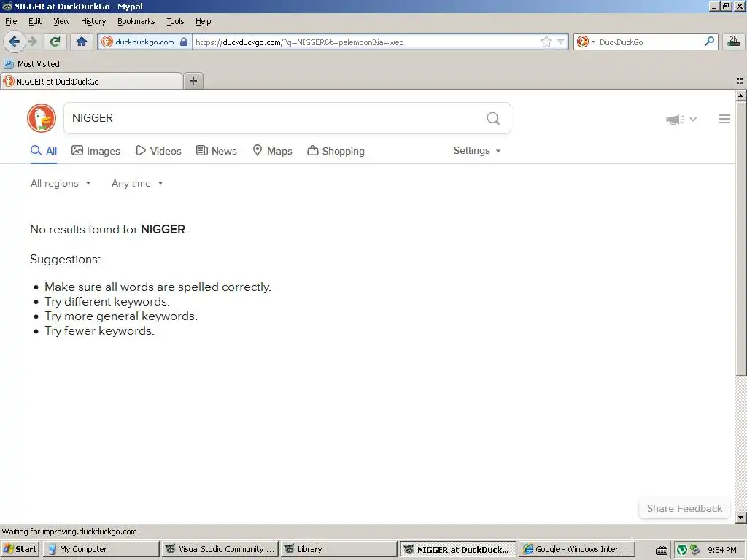
Task: Open the Help menu
Action: click(203, 21)
